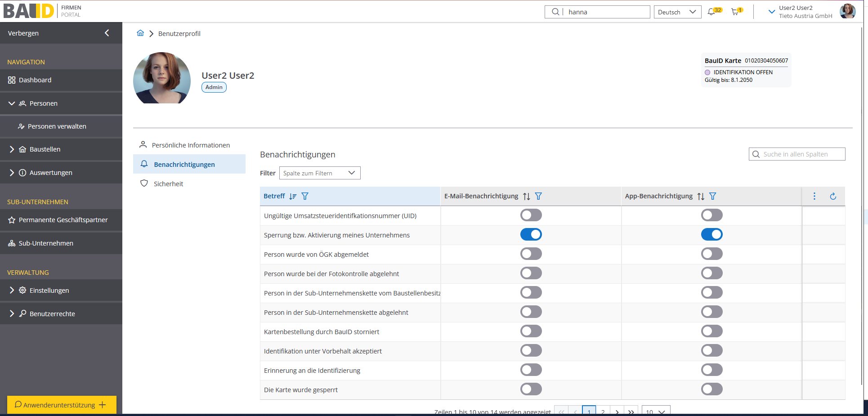Expand the Auswertungen menu section
Image resolution: width=868 pixels, height=416 pixels.
(12, 173)
